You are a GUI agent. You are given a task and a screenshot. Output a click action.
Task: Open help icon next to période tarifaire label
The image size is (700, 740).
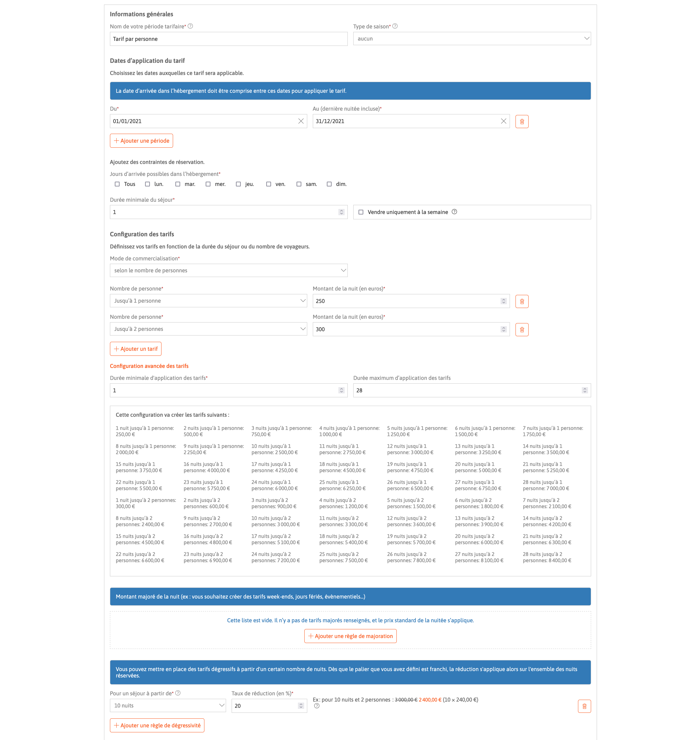190,26
